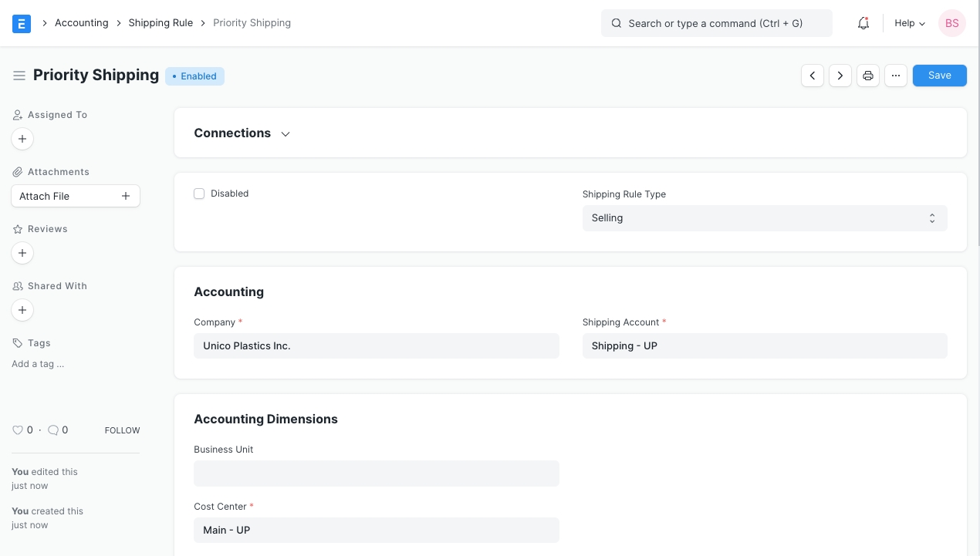Open the Help dropdown menu
The image size is (980, 556).
point(909,23)
